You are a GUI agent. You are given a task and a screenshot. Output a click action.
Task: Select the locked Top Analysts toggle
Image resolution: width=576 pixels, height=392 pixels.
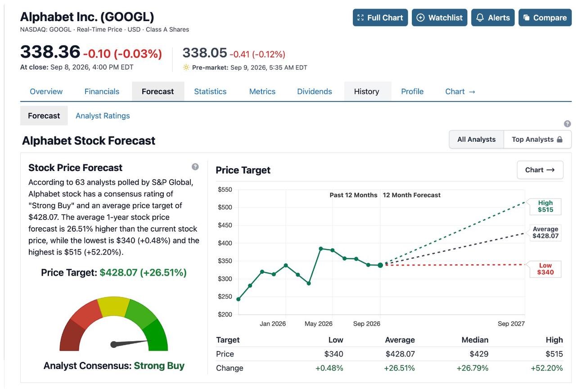pyautogui.click(x=538, y=140)
